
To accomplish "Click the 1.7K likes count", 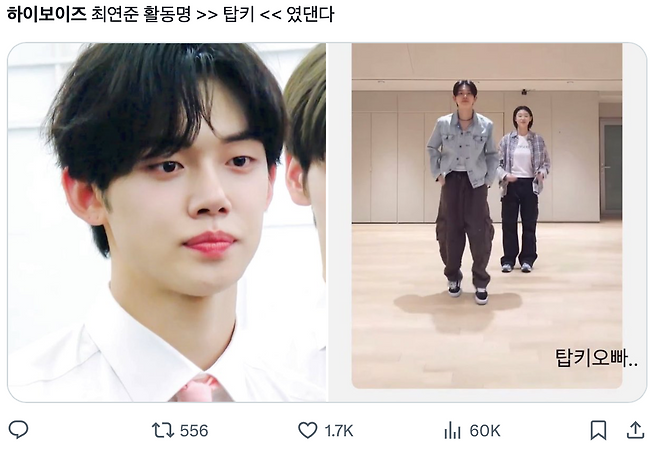I will point(339,431).
